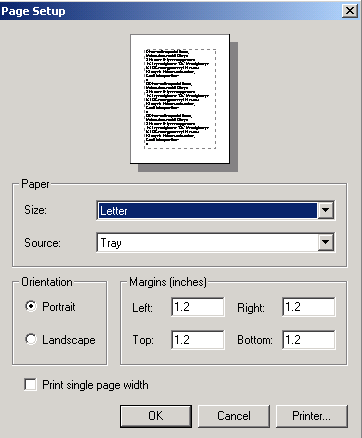
Task: Click the Orientation group label
Action: (47, 282)
